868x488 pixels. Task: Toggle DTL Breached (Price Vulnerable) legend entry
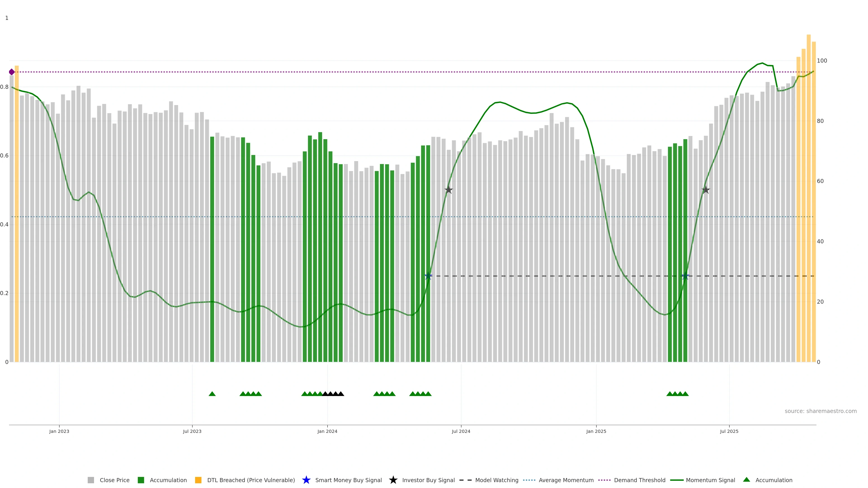click(x=251, y=480)
